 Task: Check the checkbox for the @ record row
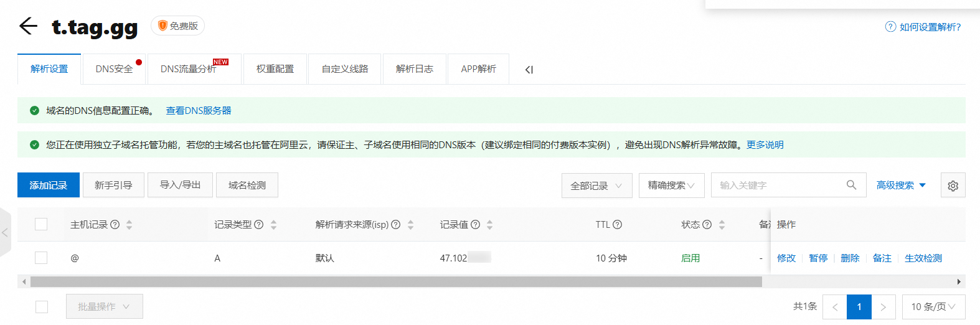click(41, 258)
